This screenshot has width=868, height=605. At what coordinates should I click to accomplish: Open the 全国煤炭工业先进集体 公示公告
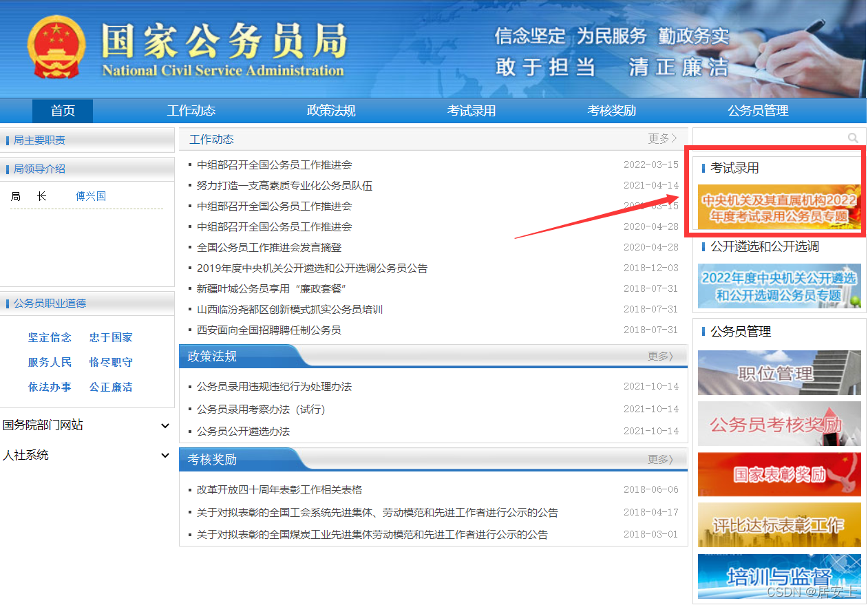coord(372,535)
